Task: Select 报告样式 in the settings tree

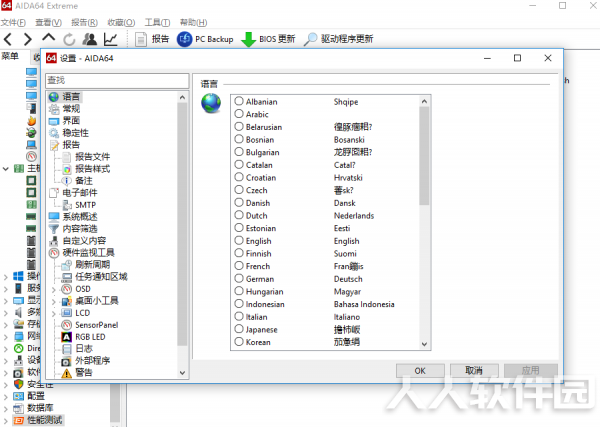Action: (86, 169)
